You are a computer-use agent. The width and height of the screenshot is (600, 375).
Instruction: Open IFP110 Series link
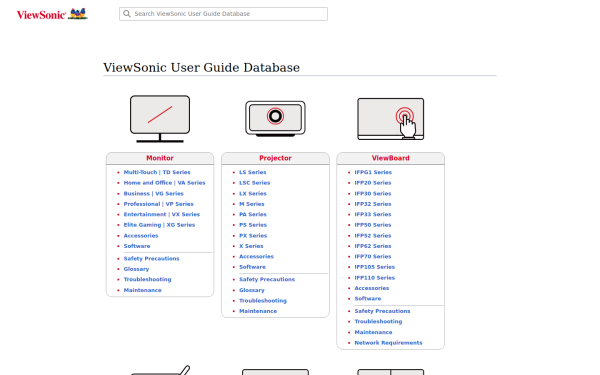(375, 278)
